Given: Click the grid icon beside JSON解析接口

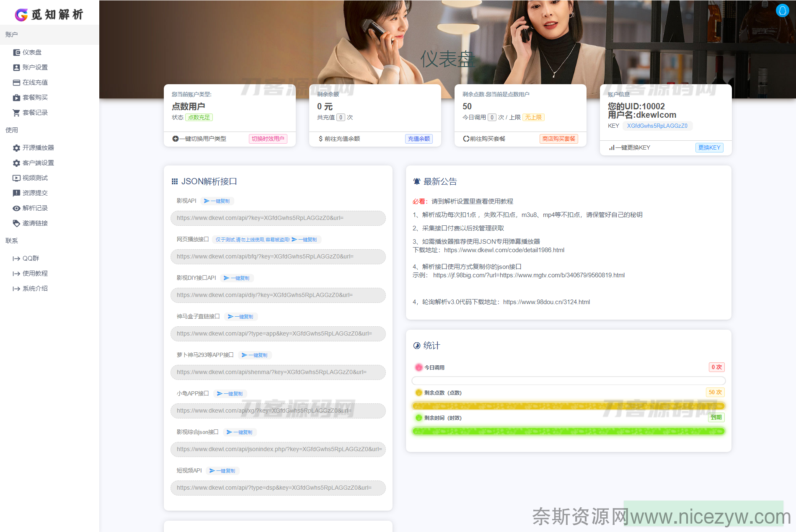Looking at the screenshot, I should [x=175, y=181].
